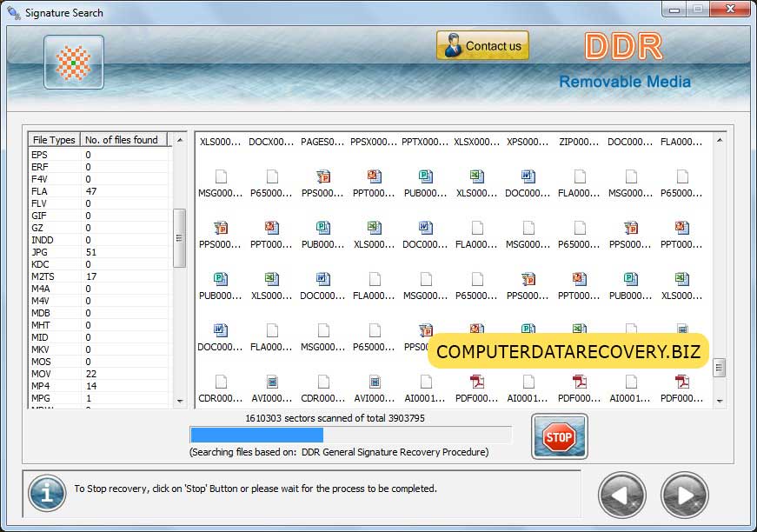Screen dimensions: 757x532
Task: Click the file list scroll-up arrow
Action: tap(720, 140)
